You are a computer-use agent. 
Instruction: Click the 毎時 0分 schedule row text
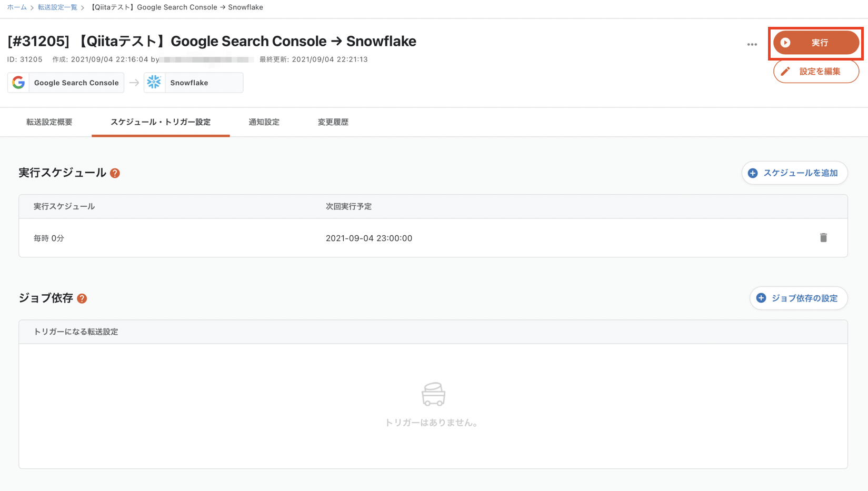tap(49, 238)
